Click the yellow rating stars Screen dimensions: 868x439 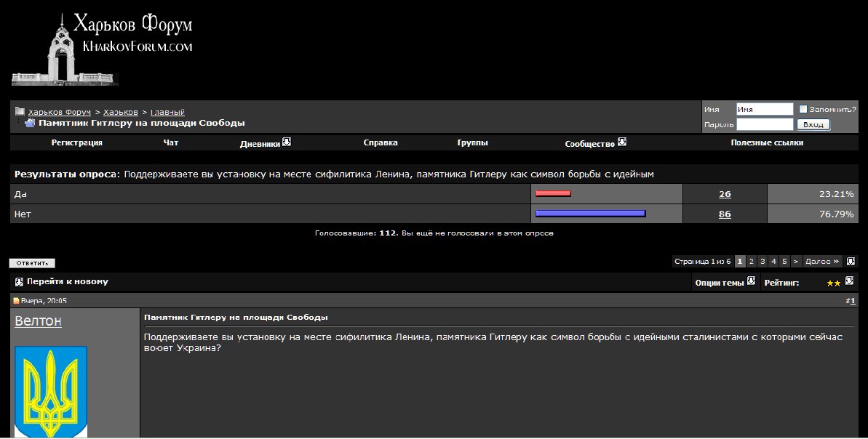coord(833,283)
